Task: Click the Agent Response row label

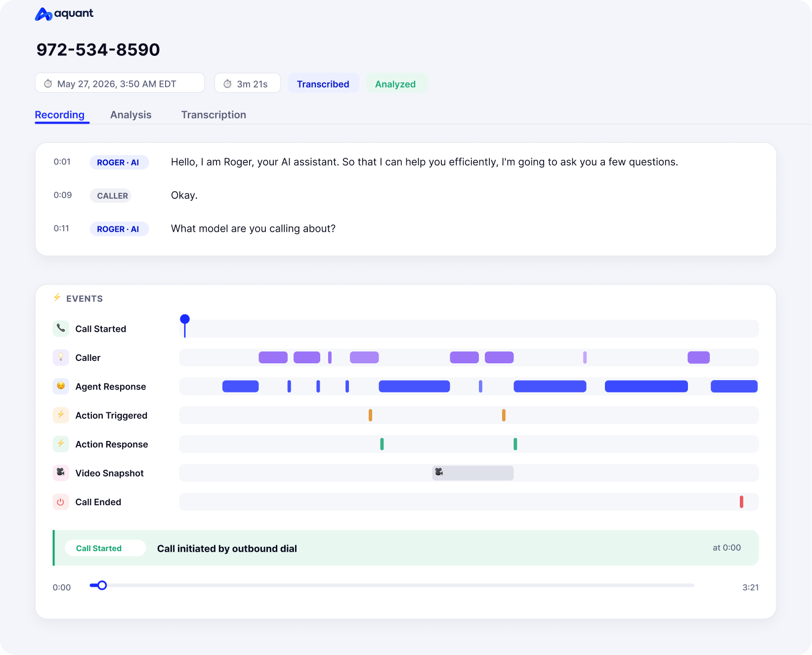Action: 111,387
